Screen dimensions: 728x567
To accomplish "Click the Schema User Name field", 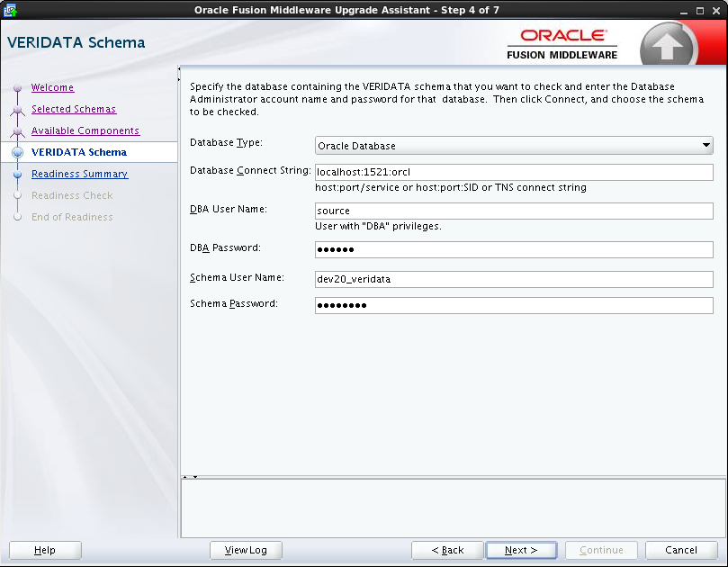I will (x=514, y=279).
